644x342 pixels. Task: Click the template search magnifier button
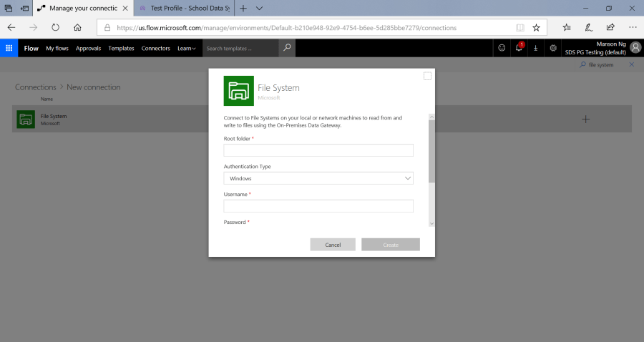[287, 48]
